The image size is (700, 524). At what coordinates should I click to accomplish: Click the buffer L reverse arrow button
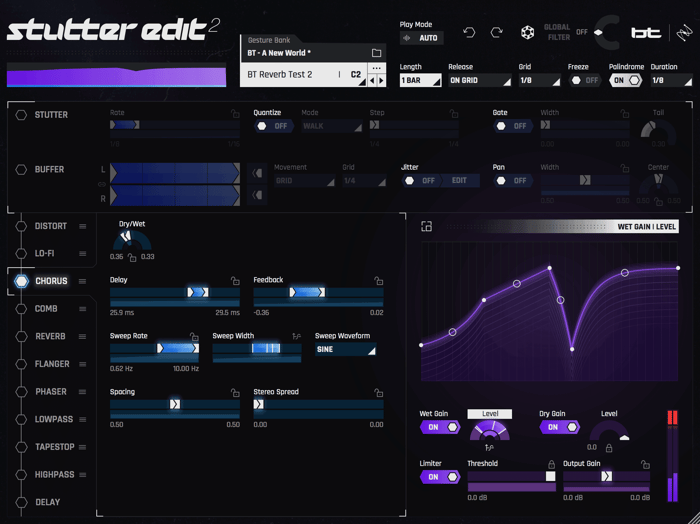pos(257,173)
